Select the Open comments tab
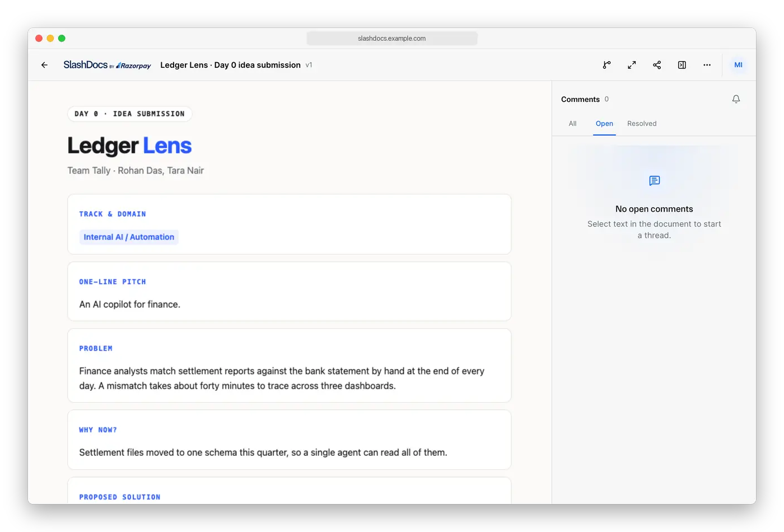This screenshot has height=532, width=784. pyautogui.click(x=604, y=124)
